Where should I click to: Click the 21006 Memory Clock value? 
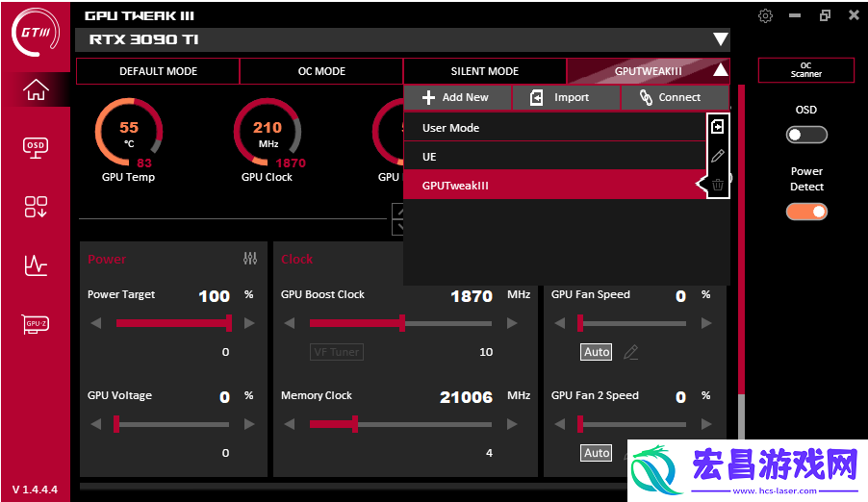[x=466, y=397]
